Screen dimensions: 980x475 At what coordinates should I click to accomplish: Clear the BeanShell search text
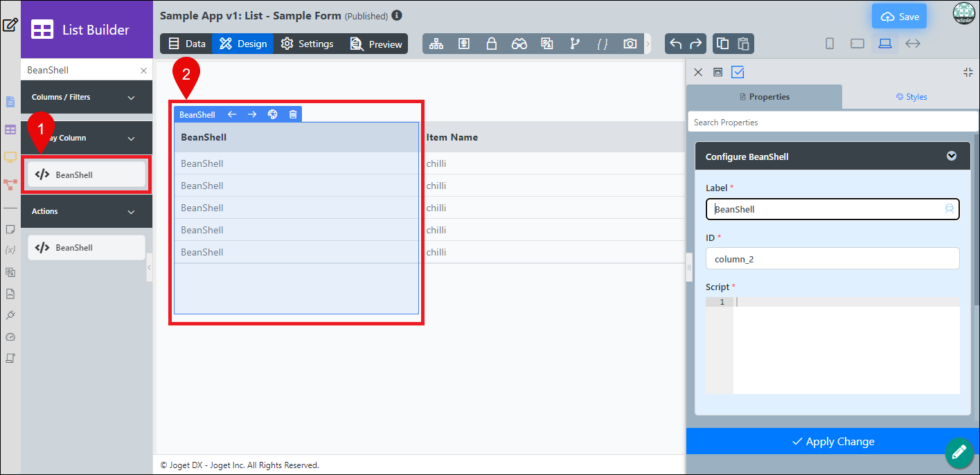[143, 70]
